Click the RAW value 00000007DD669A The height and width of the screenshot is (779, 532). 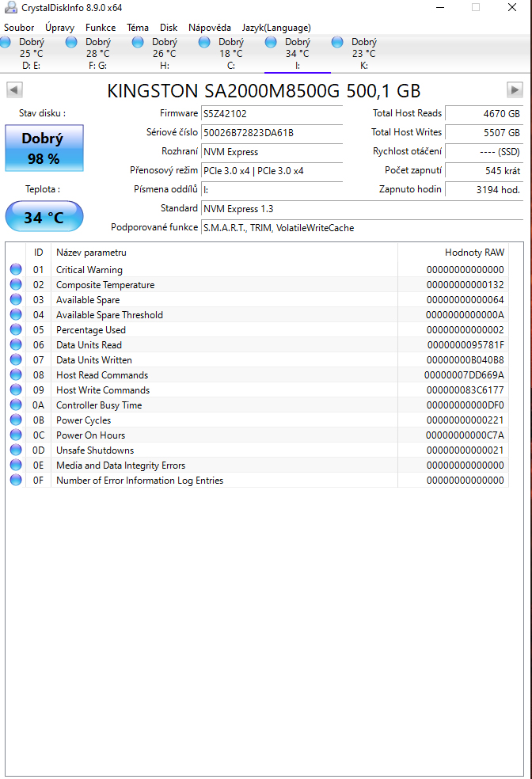click(x=464, y=375)
